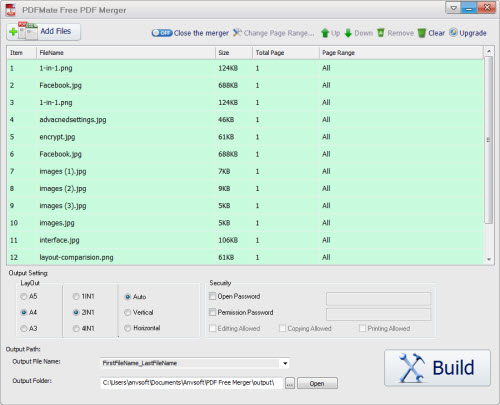Image resolution: width=500 pixels, height=405 pixels.
Task: Click the file list vertical scrollbar thumb
Action: click(489, 140)
